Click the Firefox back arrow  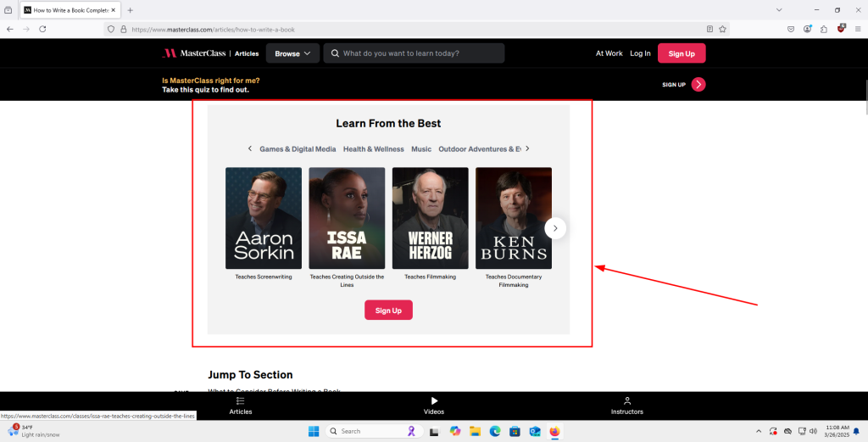pyautogui.click(x=10, y=30)
